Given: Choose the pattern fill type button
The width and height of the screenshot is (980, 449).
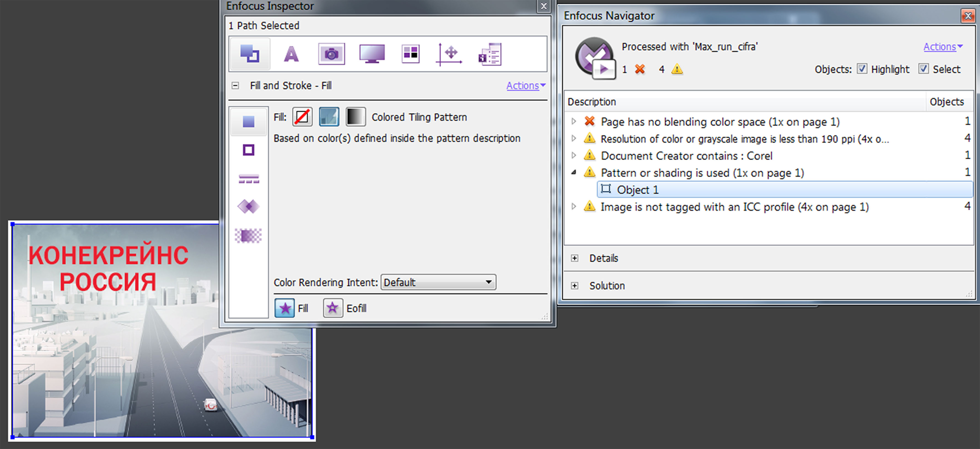Looking at the screenshot, I should (x=329, y=117).
